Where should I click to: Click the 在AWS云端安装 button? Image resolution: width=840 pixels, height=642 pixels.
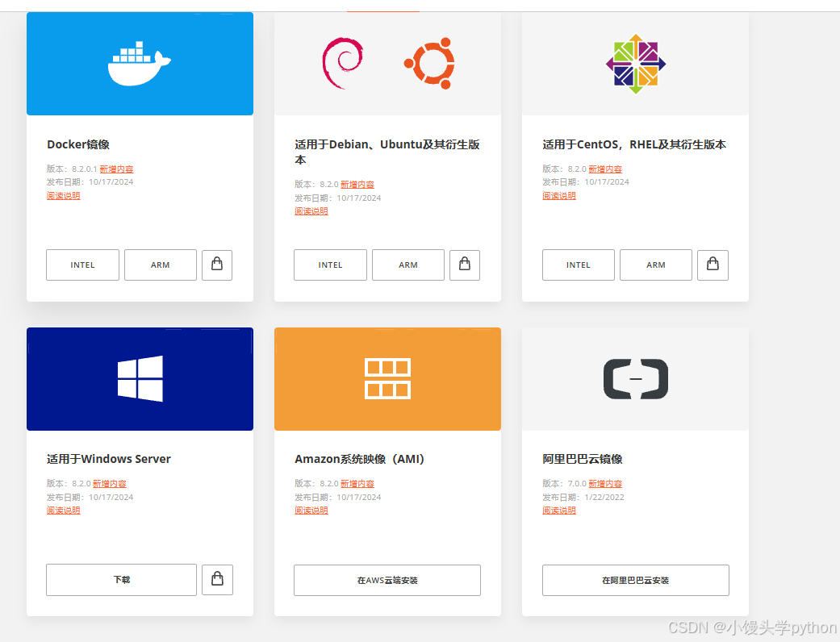pos(387,580)
